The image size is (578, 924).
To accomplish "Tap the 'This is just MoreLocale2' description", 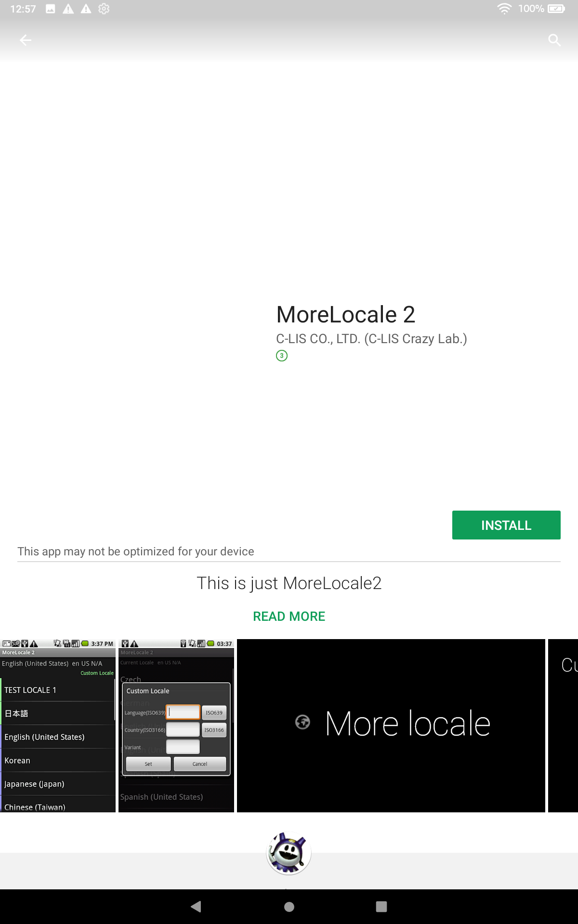I will click(x=289, y=583).
